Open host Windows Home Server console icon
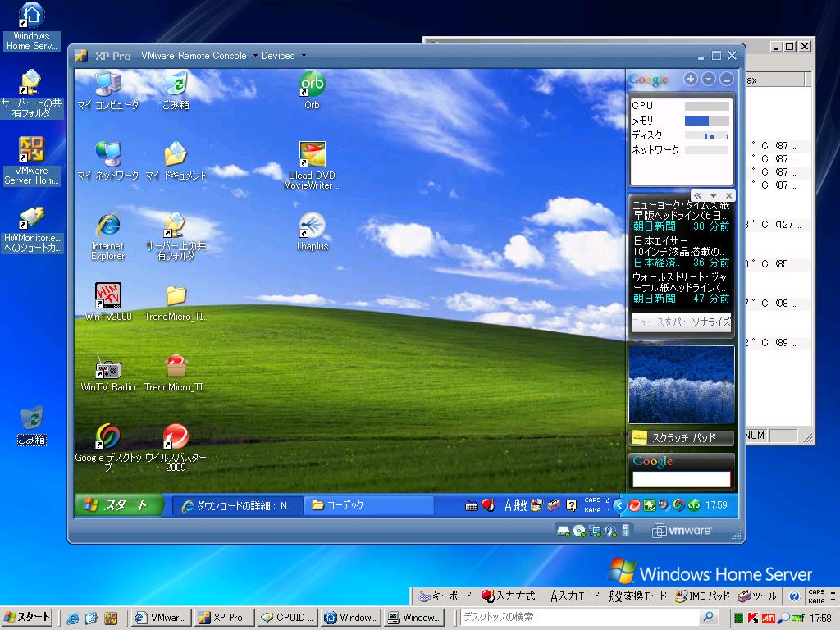Viewport: 840px width, 630px height. tap(31, 27)
